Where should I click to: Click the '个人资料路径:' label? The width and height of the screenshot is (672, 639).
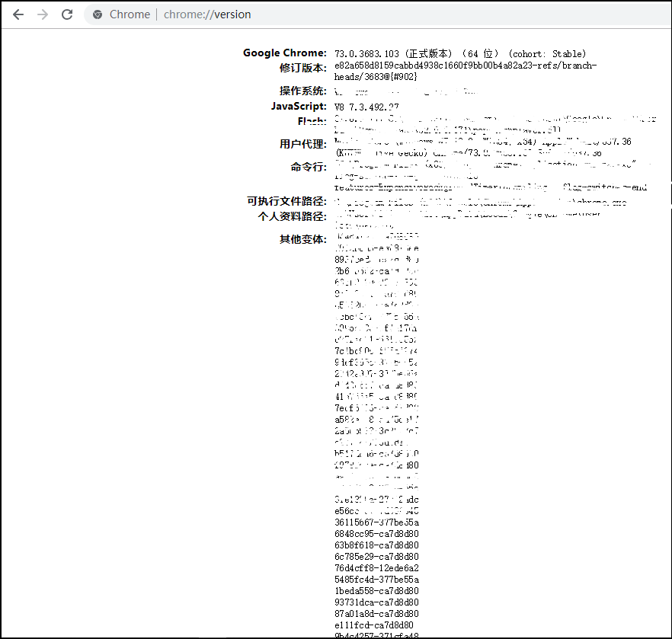click(x=292, y=216)
